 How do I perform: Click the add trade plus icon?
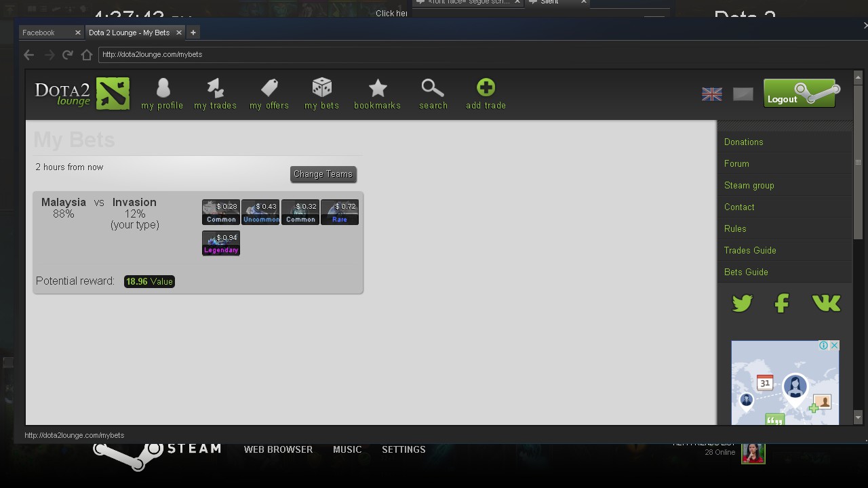(x=486, y=87)
